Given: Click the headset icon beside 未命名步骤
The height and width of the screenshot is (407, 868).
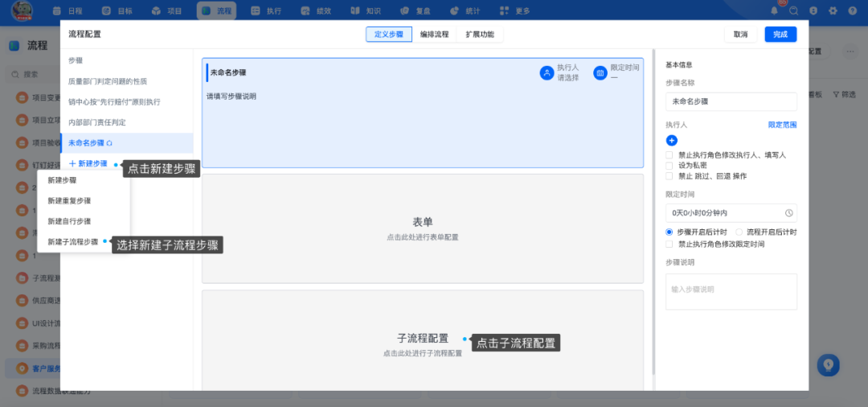Looking at the screenshot, I should (109, 143).
